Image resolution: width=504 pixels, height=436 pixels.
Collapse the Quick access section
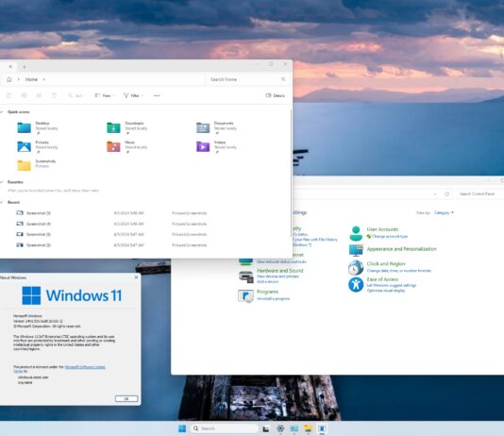[2, 111]
